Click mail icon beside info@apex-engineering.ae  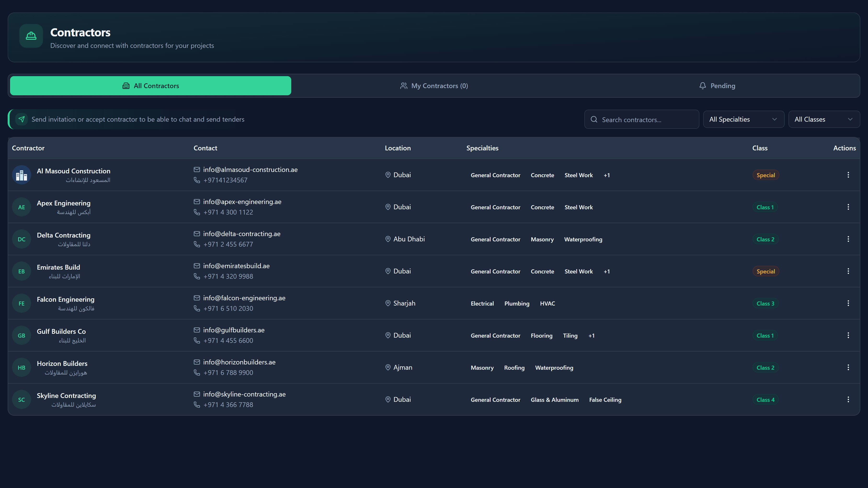197,201
